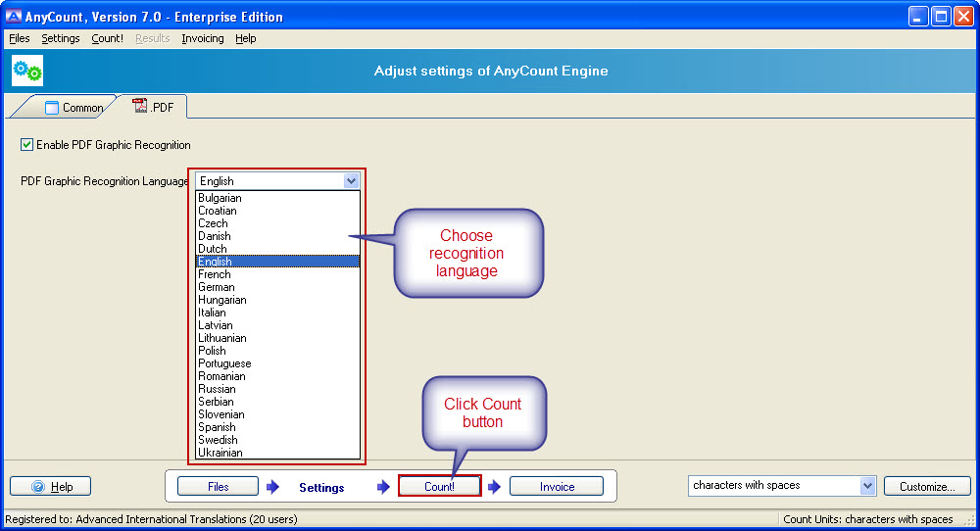Viewport: 980px width, 531px height.
Task: Select Bulgarian in language list
Action: 278,198
